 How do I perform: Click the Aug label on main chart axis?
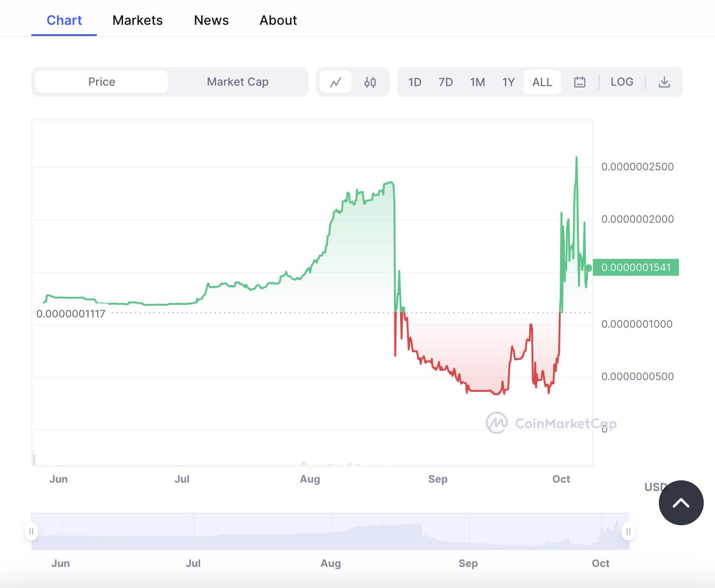click(x=310, y=479)
